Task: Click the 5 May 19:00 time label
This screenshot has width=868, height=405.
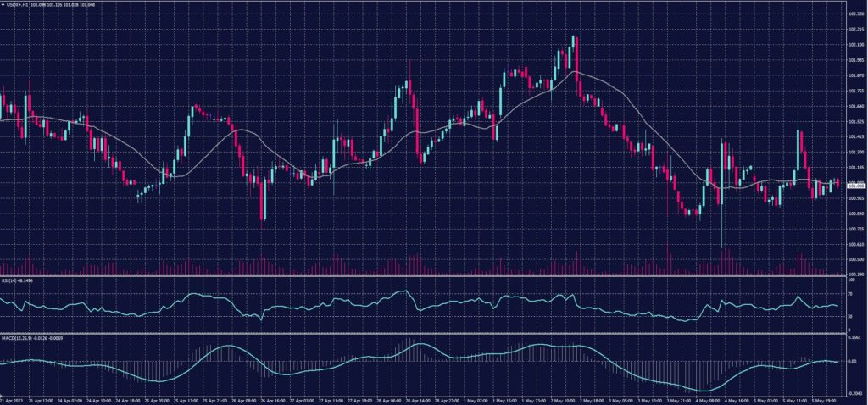Action: pyautogui.click(x=819, y=398)
